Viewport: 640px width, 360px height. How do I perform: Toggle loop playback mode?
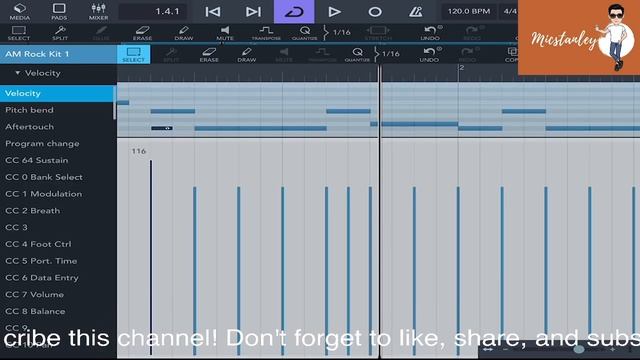[294, 11]
